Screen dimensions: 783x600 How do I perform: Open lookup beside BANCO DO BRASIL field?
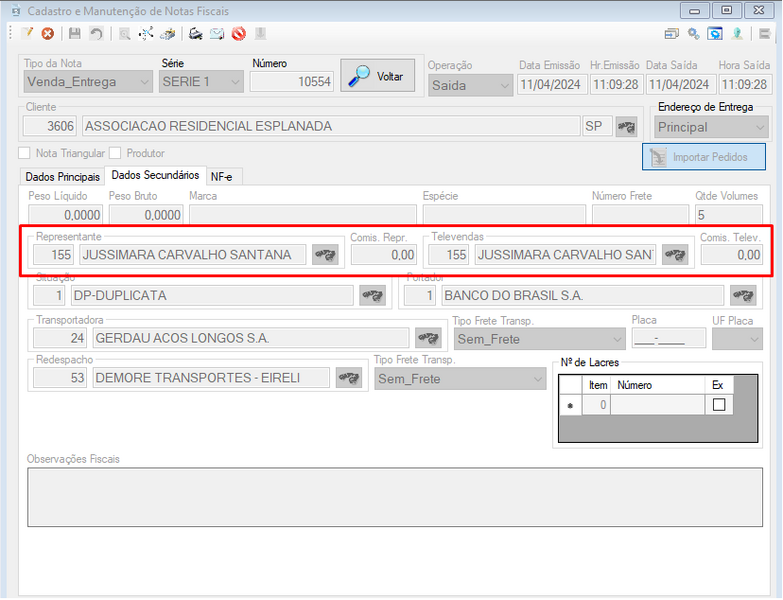tap(743, 296)
